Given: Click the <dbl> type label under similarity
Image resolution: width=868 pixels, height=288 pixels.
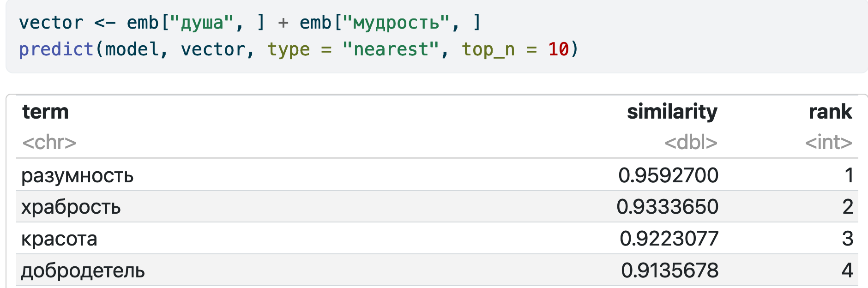Looking at the screenshot, I should point(691,143).
